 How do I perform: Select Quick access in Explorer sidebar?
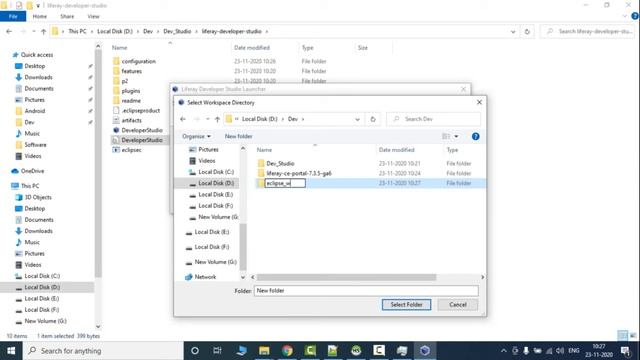pos(37,55)
